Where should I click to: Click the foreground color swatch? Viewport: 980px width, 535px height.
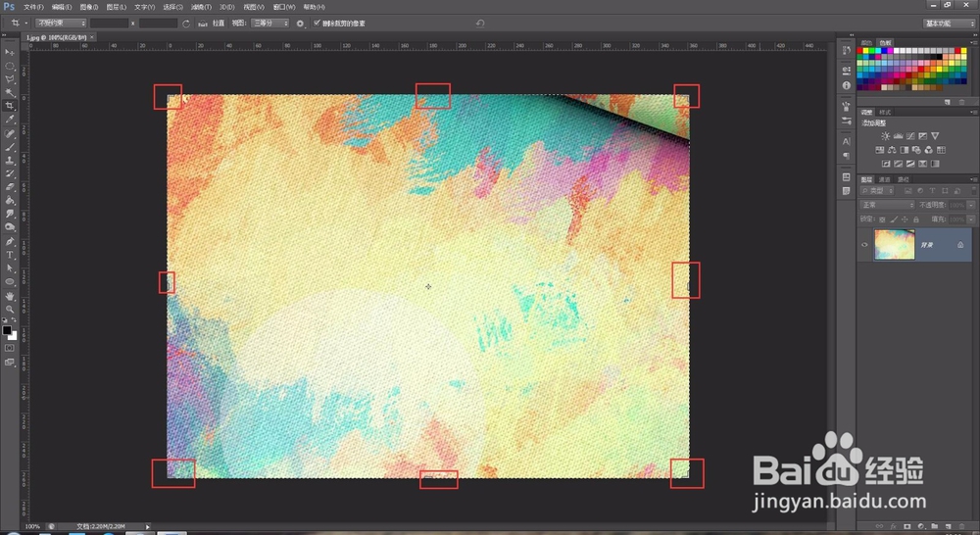pyautogui.click(x=7, y=330)
